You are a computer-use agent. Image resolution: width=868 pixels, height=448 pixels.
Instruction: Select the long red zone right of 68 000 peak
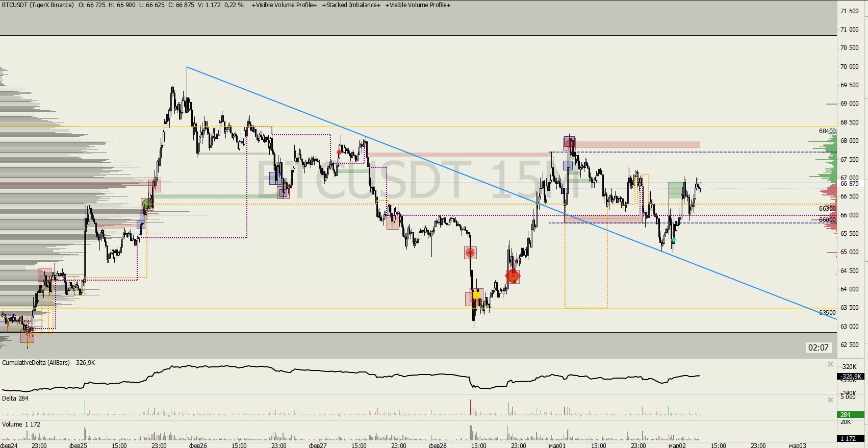tap(637, 145)
